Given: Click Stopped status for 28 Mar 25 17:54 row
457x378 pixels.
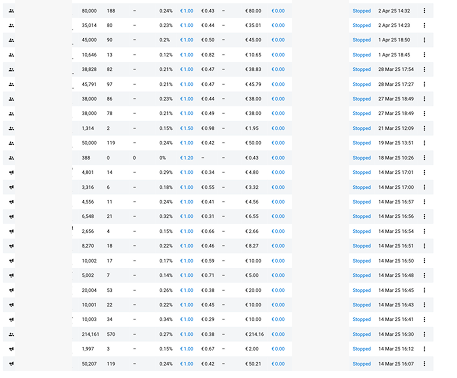Looking at the screenshot, I should (x=362, y=69).
